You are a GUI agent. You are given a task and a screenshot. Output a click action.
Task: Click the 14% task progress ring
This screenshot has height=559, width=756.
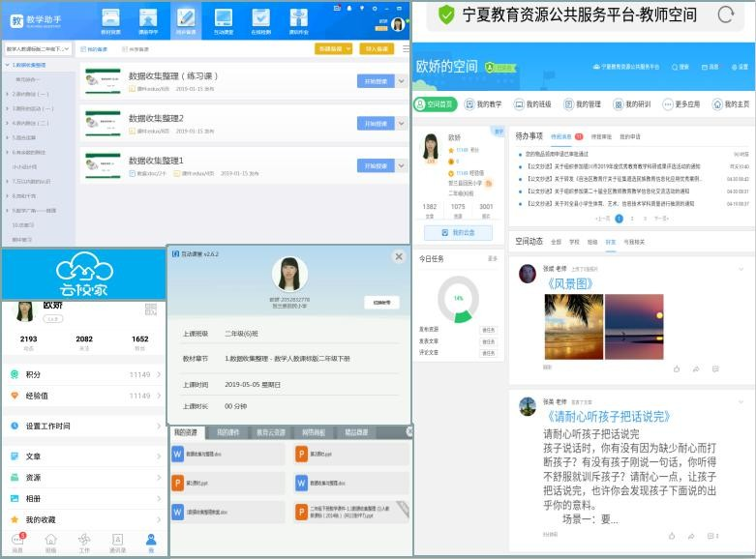[458, 299]
